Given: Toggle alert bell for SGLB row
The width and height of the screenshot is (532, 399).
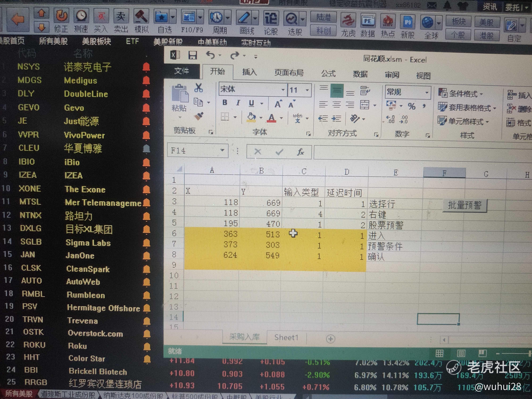Looking at the screenshot, I should coord(147,243).
